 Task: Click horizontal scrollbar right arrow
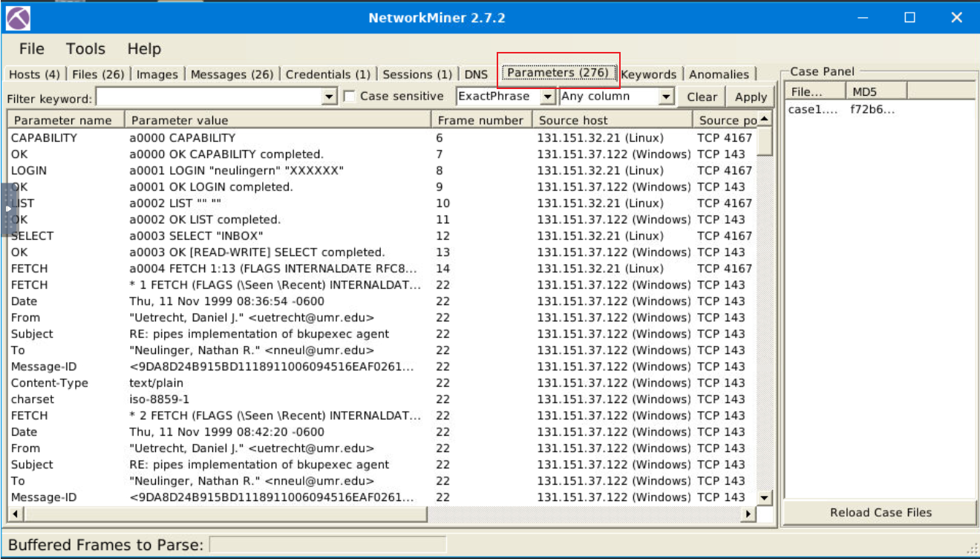pyautogui.click(x=748, y=513)
